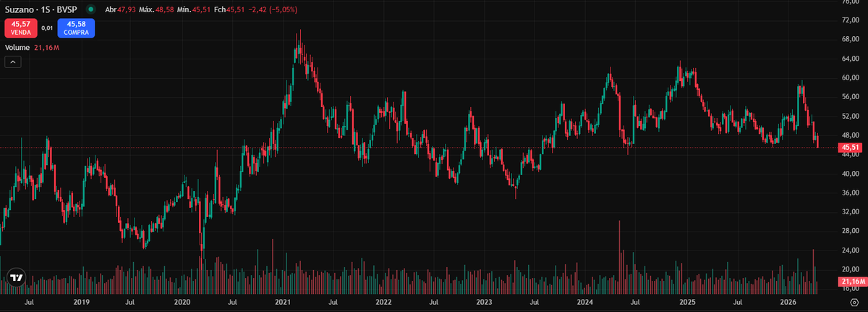Click the −2,42 (−5,05%) change value
Viewport: 868px width, 312px height.
[271, 9]
